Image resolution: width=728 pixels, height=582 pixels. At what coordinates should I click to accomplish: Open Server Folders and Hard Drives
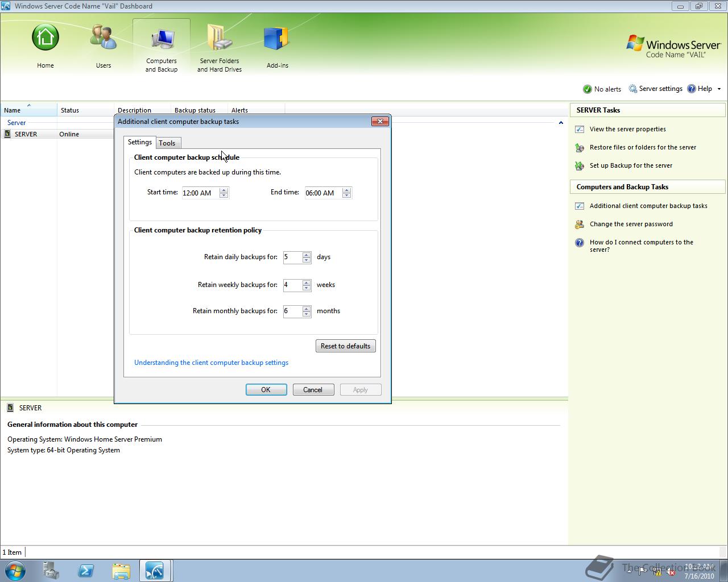click(x=220, y=48)
